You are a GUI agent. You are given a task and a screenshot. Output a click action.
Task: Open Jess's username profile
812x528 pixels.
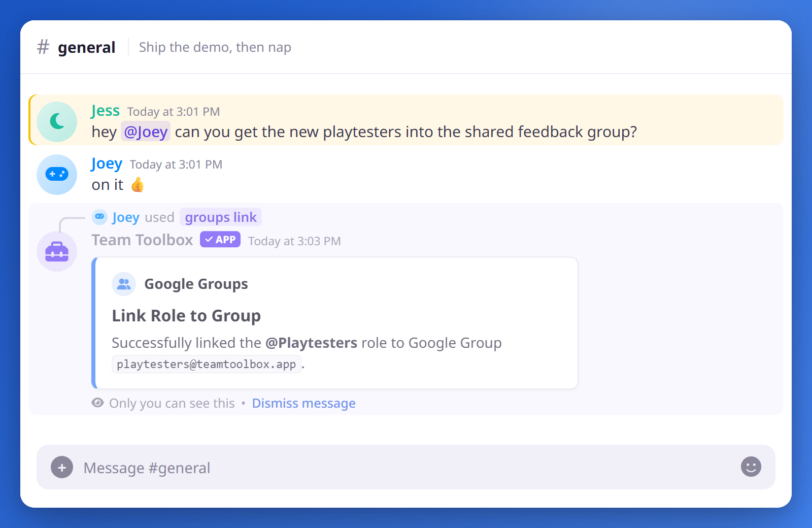(x=106, y=111)
